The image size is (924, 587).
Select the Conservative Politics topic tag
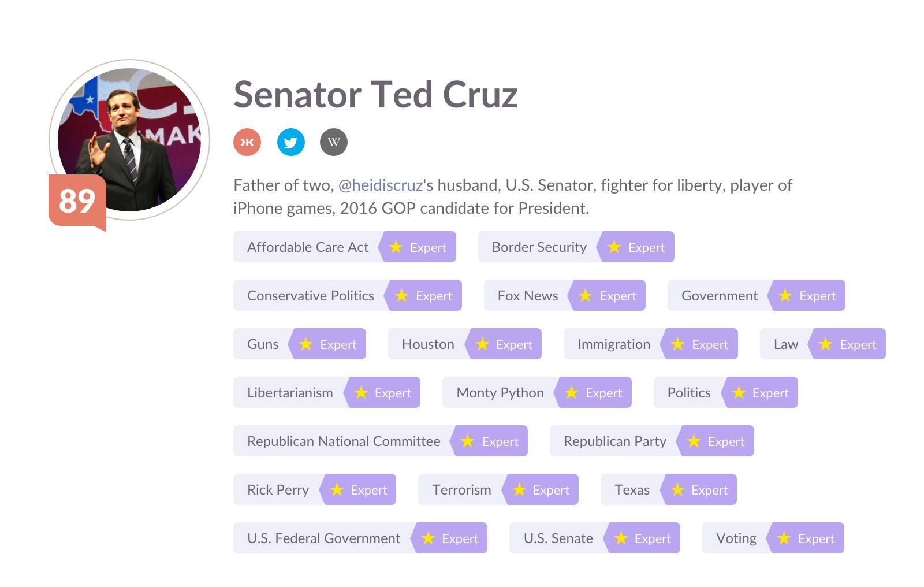(x=311, y=296)
